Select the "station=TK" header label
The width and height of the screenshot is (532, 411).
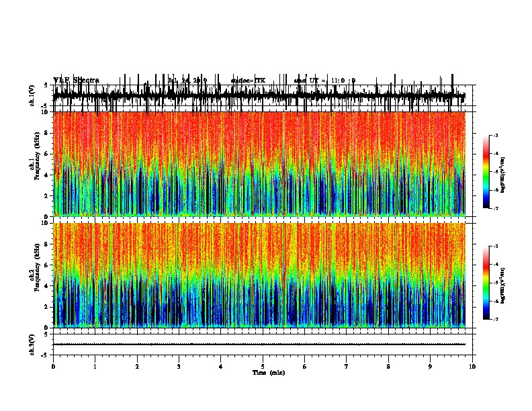pyautogui.click(x=248, y=81)
